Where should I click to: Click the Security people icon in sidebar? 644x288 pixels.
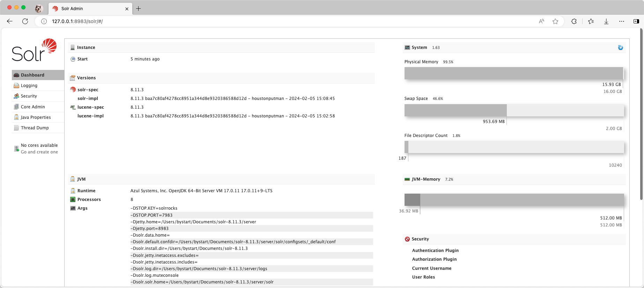[16, 96]
